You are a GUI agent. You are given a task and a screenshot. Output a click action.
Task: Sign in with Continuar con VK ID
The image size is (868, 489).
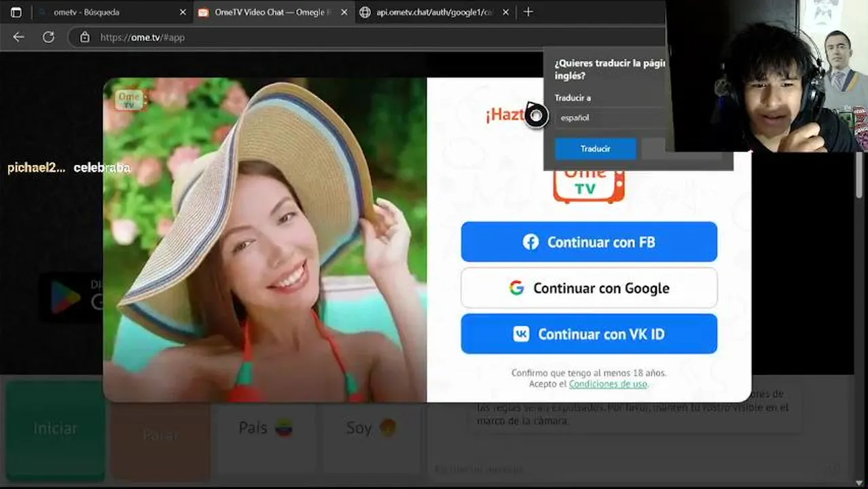pos(589,334)
